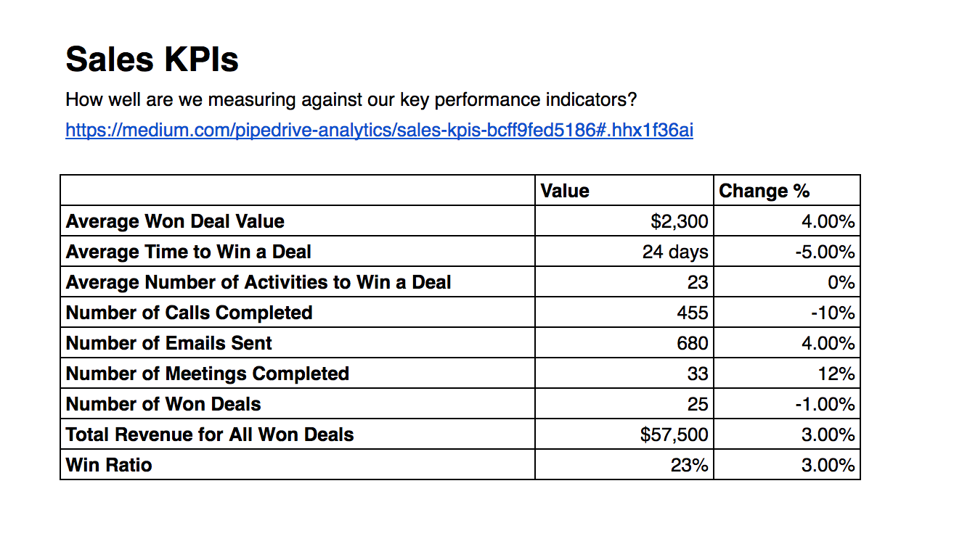Click the Change % column header cell
The width and height of the screenshot is (954, 560).
tap(787, 190)
